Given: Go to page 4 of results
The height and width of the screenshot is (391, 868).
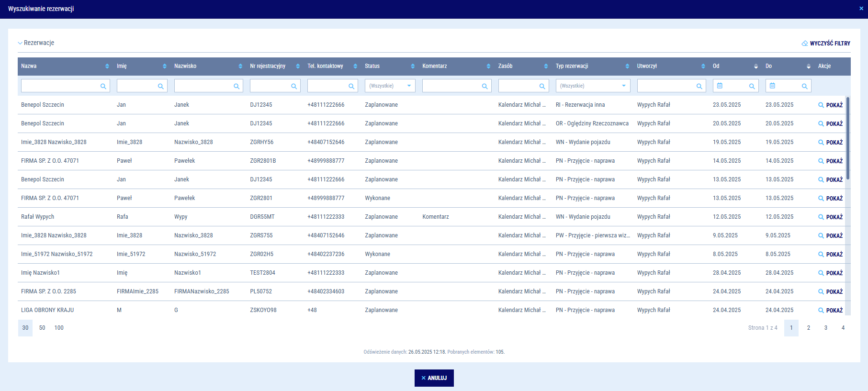Looking at the screenshot, I should pyautogui.click(x=843, y=328).
